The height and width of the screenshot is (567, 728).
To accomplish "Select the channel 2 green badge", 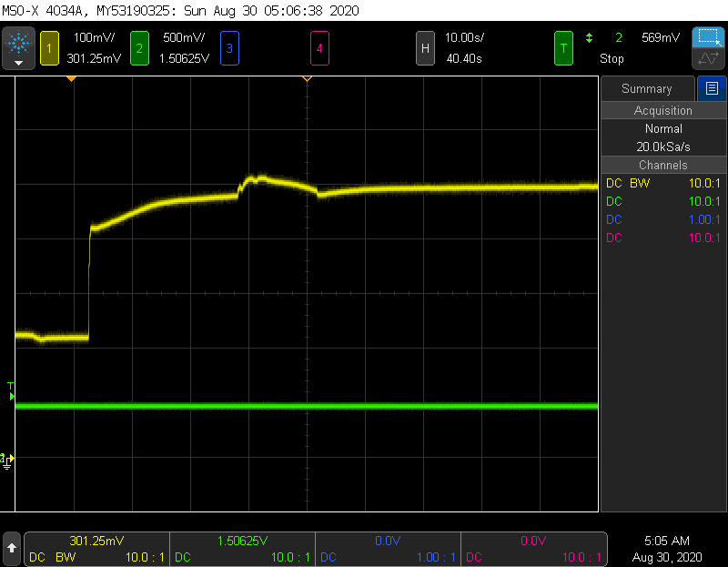I will [x=139, y=48].
